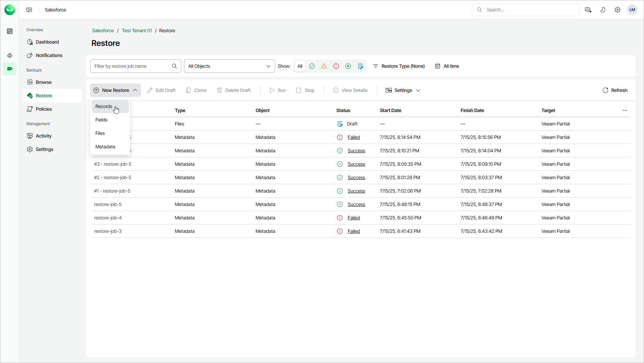
Task: Filter by failed status icon
Action: 336,66
